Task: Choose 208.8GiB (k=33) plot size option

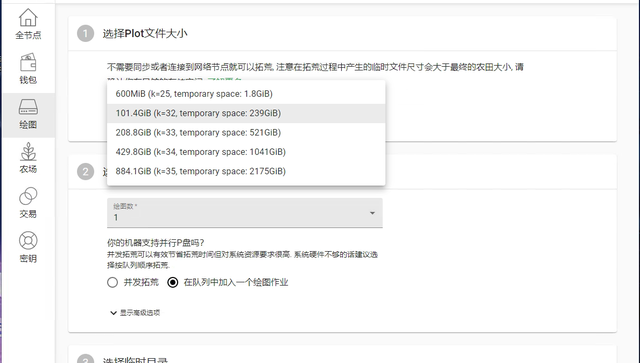Action: click(x=246, y=132)
